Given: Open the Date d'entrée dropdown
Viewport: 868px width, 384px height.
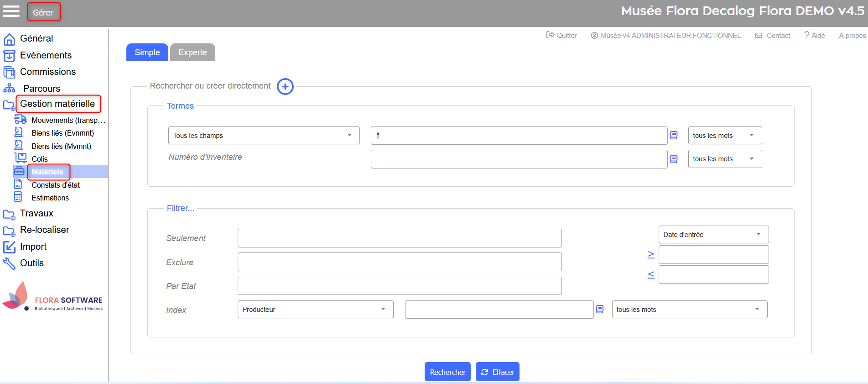Looking at the screenshot, I should pos(713,235).
